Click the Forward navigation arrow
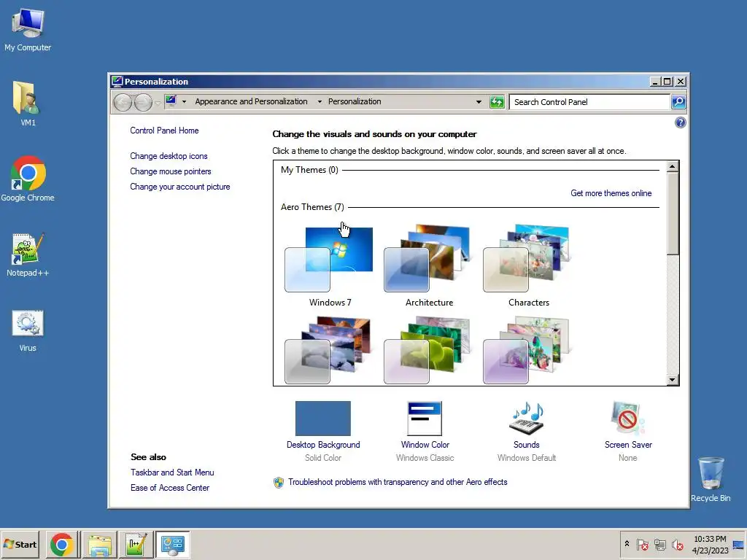 tap(143, 102)
